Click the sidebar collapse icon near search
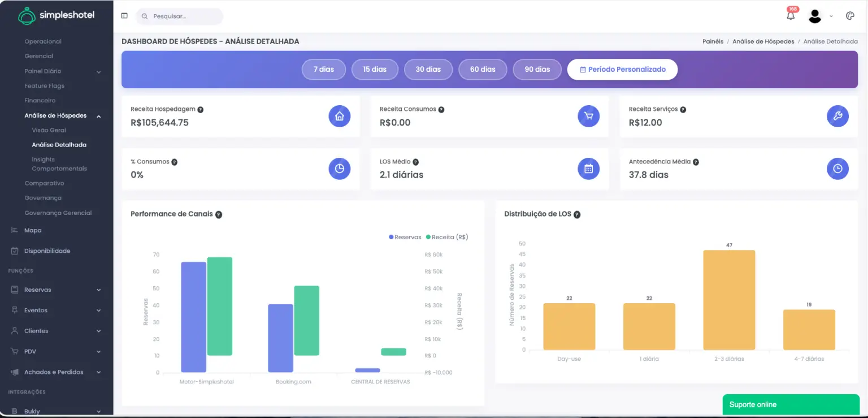The image size is (868, 418). tap(124, 15)
